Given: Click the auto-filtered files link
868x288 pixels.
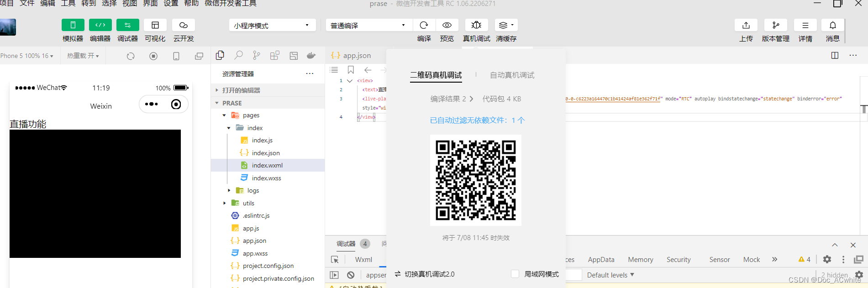Looking at the screenshot, I should point(477,120).
